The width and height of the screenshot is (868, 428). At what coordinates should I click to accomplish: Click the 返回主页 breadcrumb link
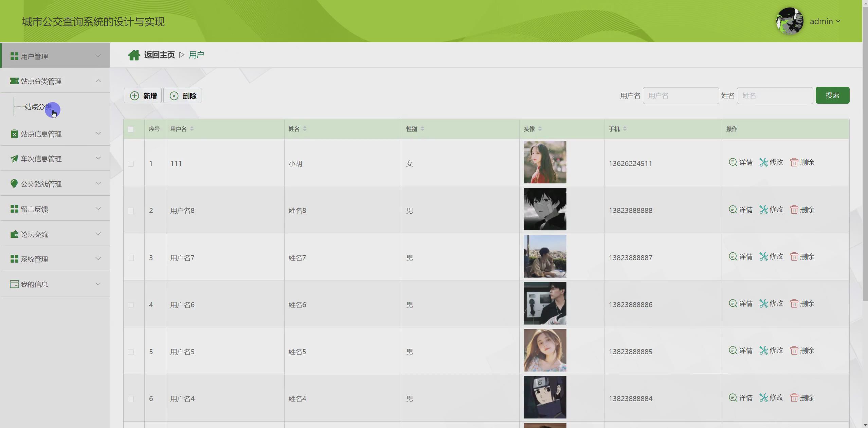pos(159,55)
